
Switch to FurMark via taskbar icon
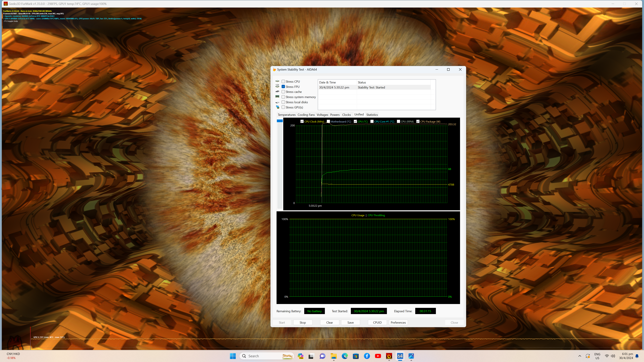tap(389, 356)
